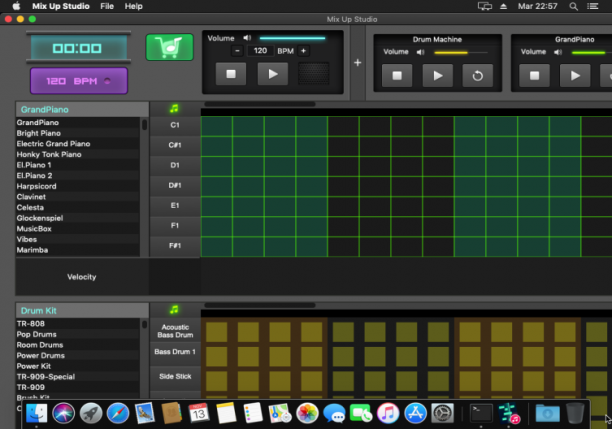The image size is (612, 429).
Task: Launch Safari from the dock
Action: 117,413
